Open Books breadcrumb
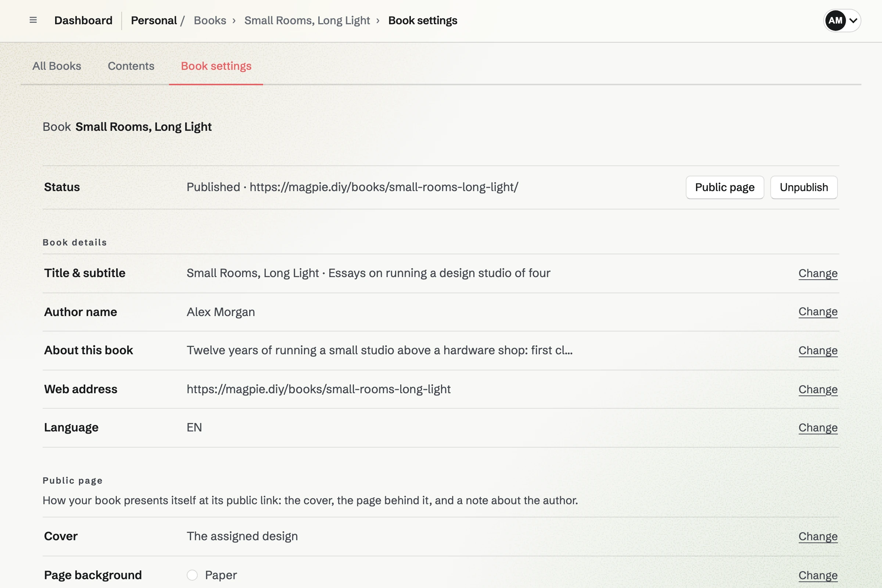 coord(210,20)
